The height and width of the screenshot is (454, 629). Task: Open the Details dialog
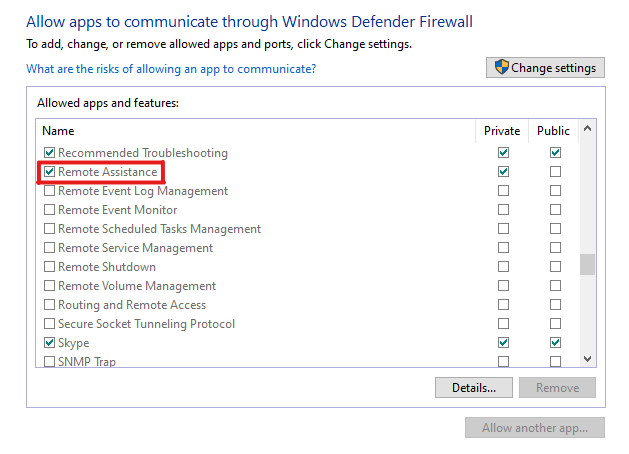[x=474, y=387]
